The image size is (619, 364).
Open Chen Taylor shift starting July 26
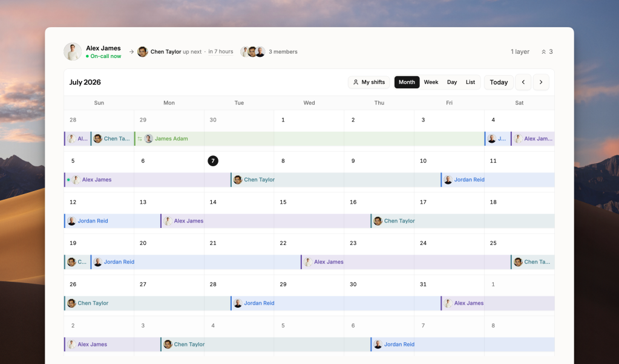pos(147,304)
